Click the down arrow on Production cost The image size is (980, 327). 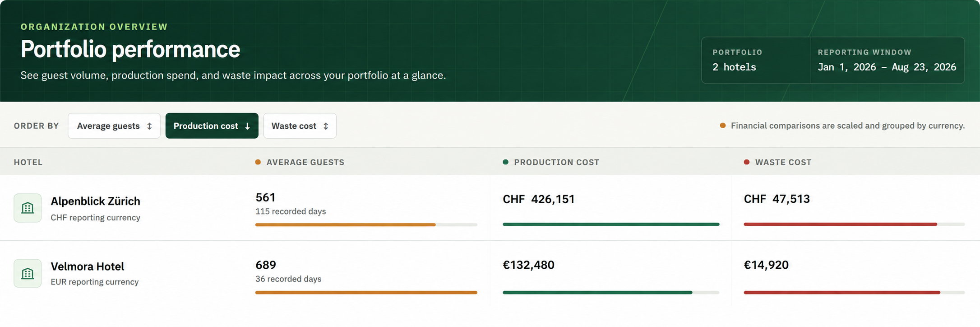click(x=247, y=126)
